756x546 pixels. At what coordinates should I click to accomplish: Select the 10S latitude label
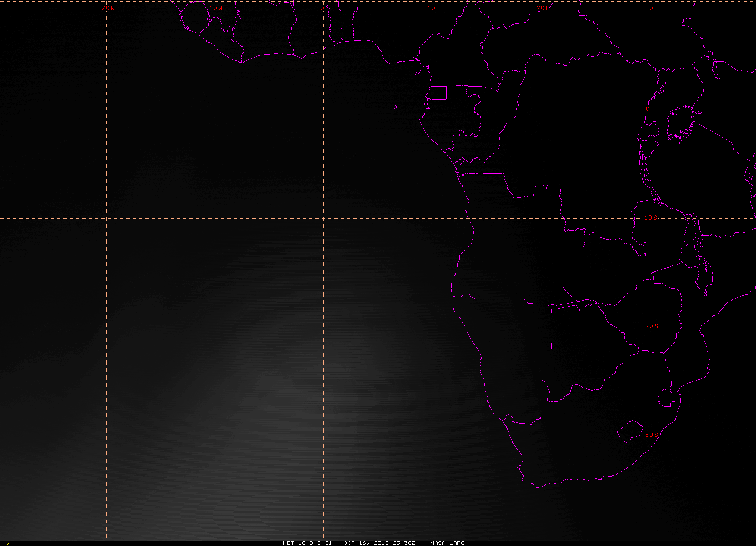tap(651, 218)
